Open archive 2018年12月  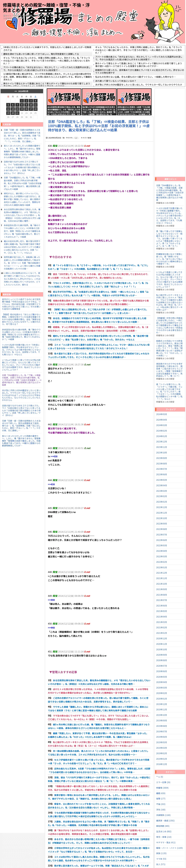161,764
